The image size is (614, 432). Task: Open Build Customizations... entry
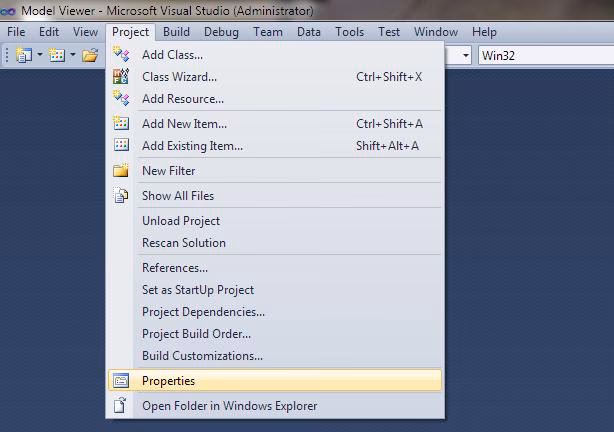[275, 355]
